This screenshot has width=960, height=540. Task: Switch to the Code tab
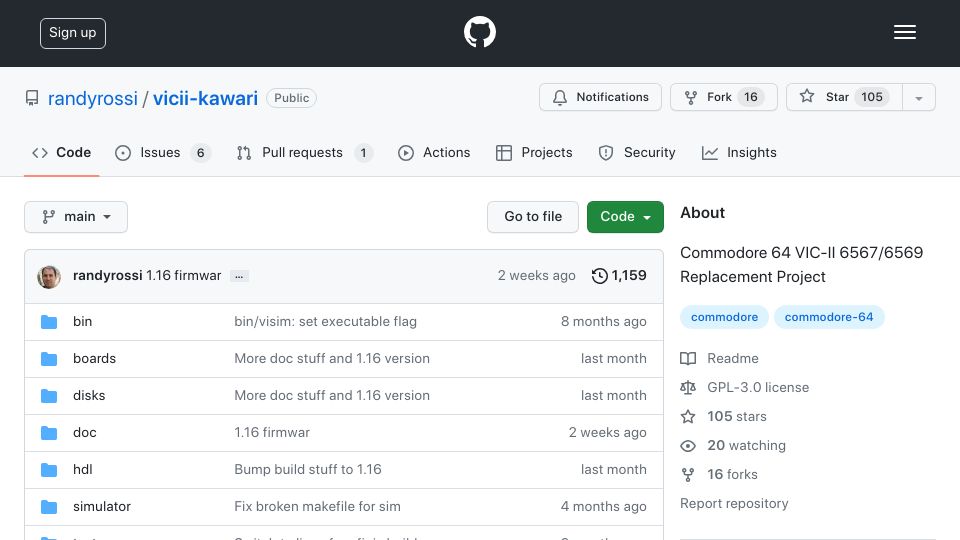pyautogui.click(x=61, y=152)
